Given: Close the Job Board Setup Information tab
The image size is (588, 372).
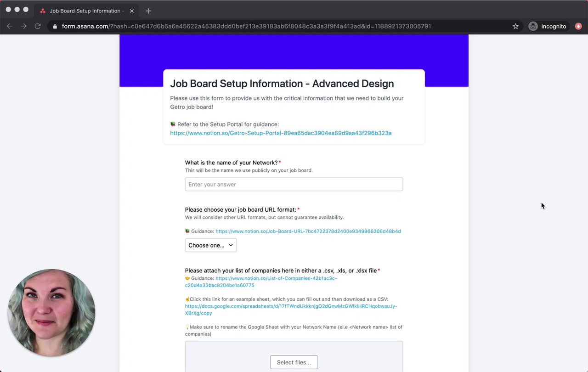Looking at the screenshot, I should click(x=132, y=11).
